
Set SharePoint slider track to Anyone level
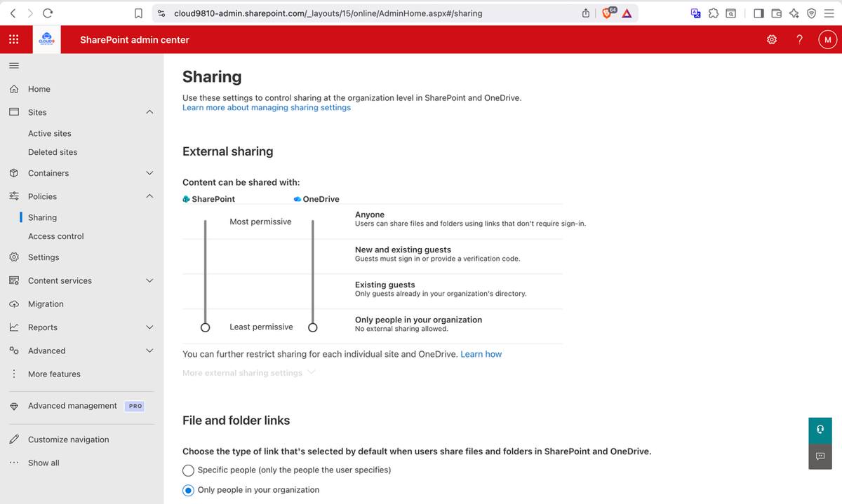(x=205, y=223)
